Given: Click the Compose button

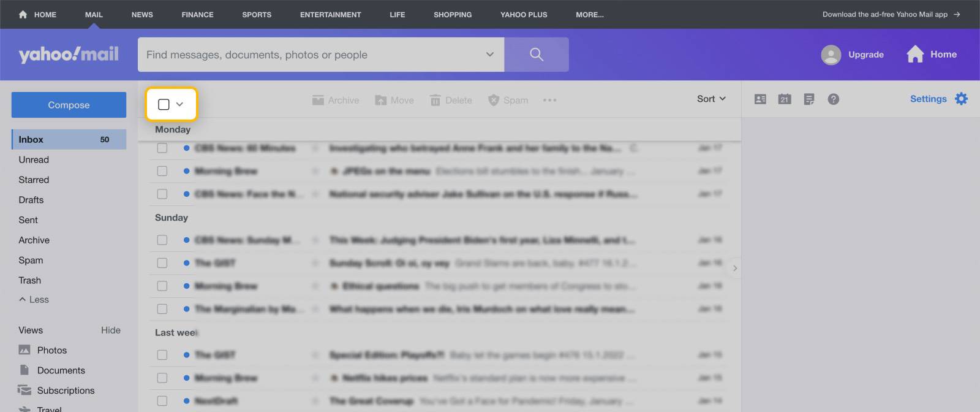Looking at the screenshot, I should tap(69, 105).
